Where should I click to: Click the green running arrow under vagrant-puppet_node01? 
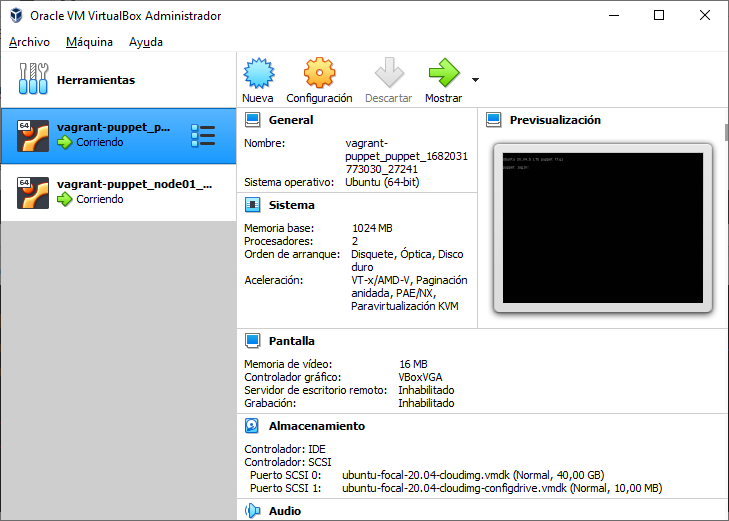(65, 199)
